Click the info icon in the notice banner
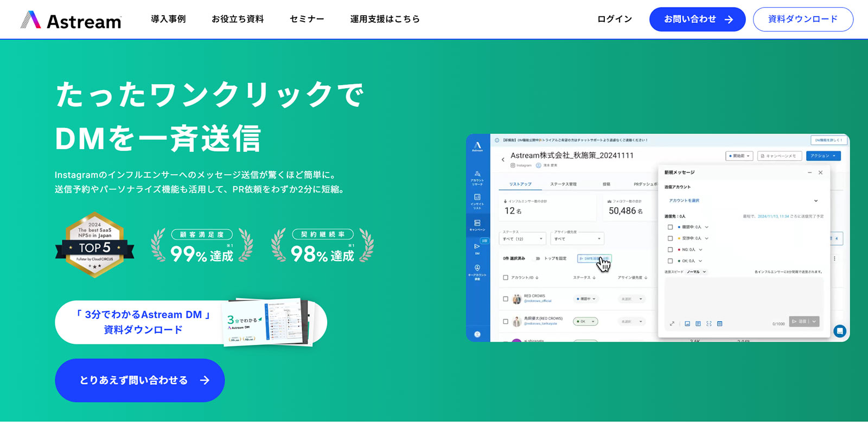868x423 pixels. (x=497, y=140)
